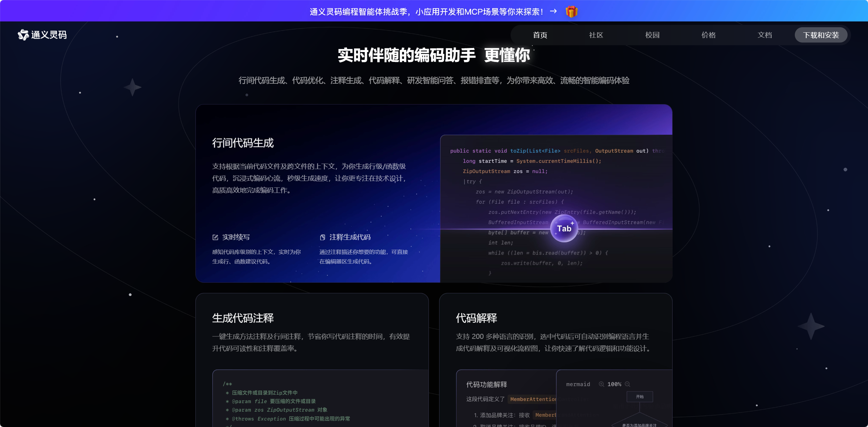Click the 生成代码注释 card heading
This screenshot has height=427, width=868.
click(x=243, y=318)
